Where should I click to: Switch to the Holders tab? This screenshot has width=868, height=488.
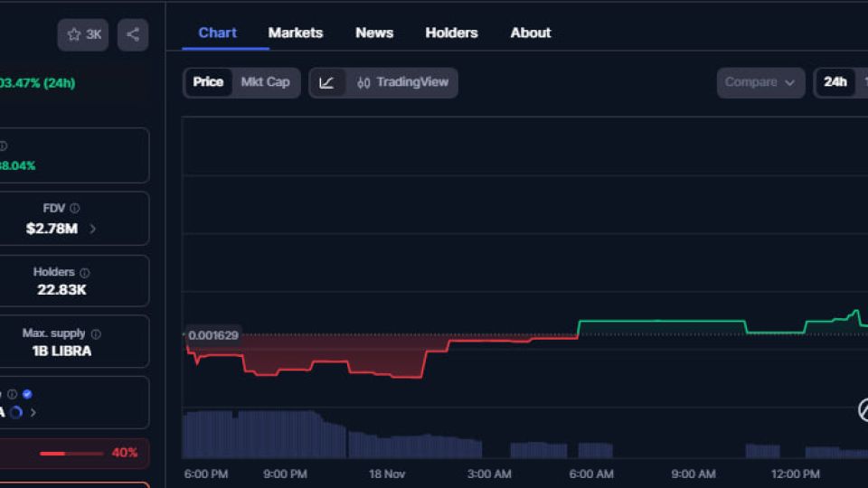tap(451, 33)
